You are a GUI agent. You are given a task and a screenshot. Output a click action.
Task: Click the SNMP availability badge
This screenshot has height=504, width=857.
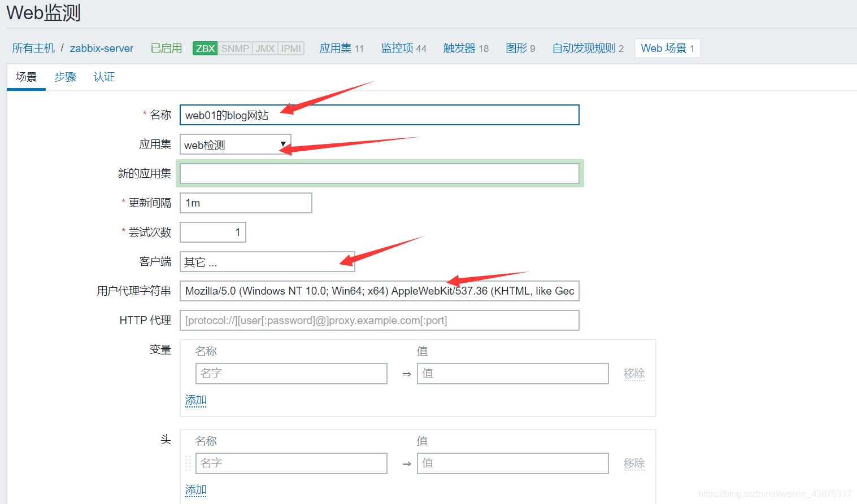coord(235,49)
